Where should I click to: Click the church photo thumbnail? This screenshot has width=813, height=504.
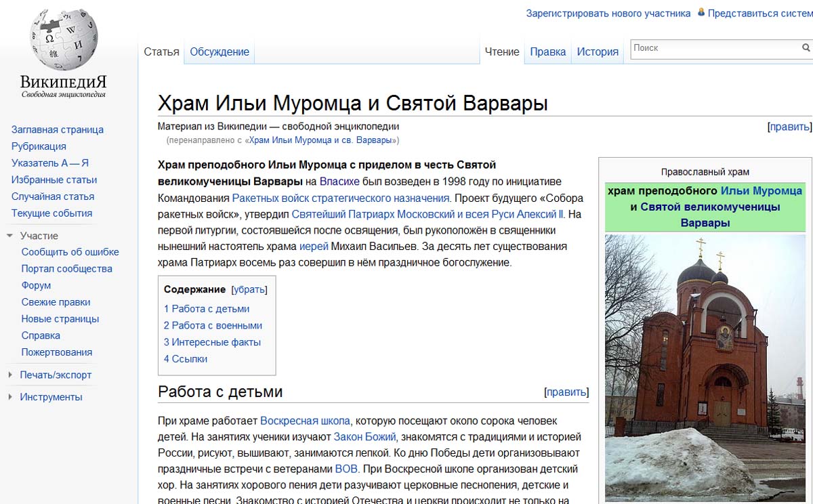point(705,369)
